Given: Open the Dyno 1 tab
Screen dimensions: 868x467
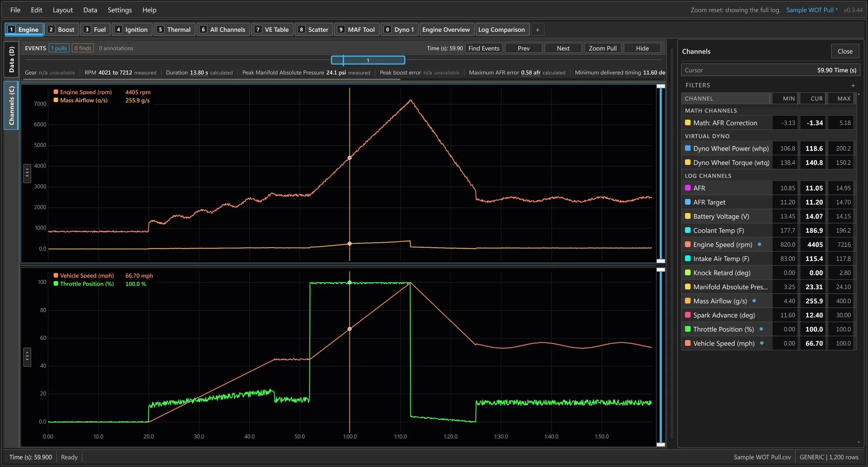Looking at the screenshot, I should (400, 30).
